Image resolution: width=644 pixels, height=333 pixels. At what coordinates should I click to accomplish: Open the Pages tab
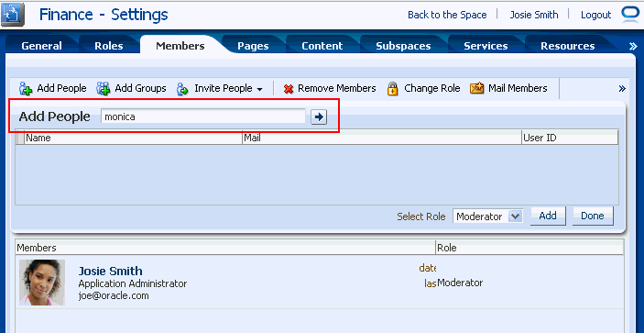pyautogui.click(x=253, y=46)
